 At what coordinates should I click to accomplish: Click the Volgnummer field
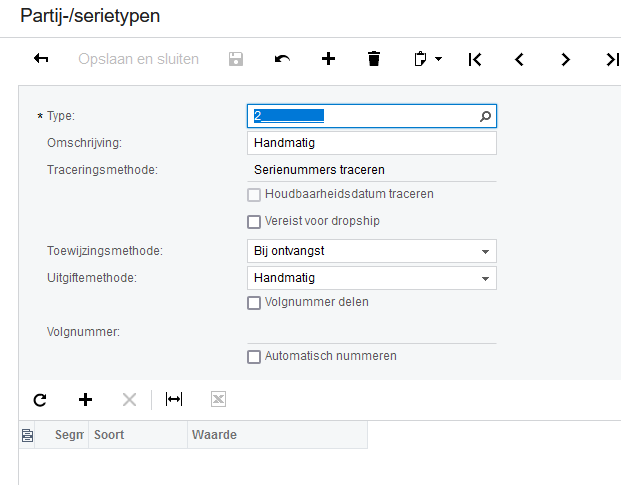point(371,332)
